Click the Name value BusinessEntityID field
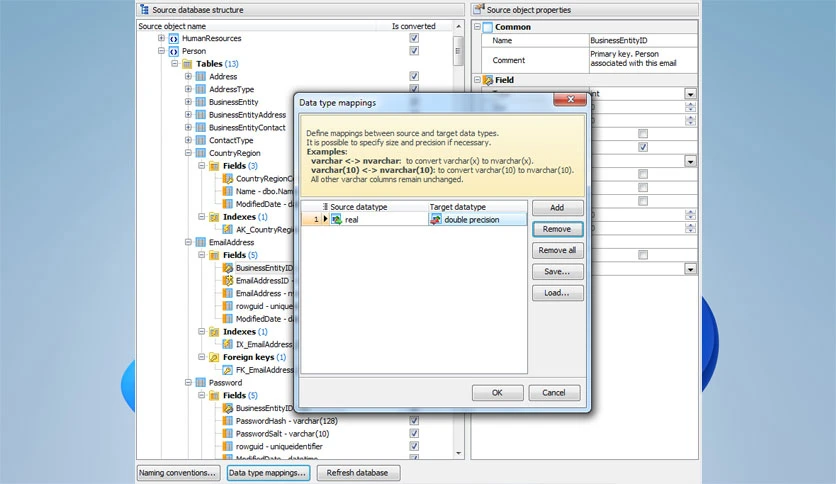836x484 pixels. pos(643,41)
